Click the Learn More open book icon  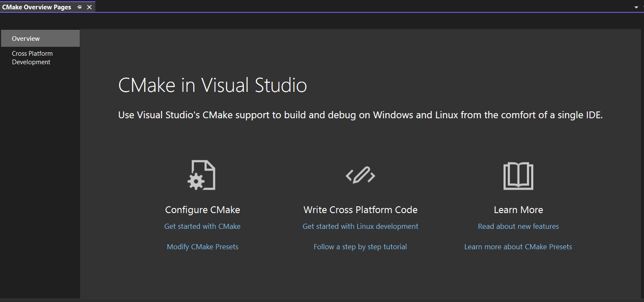click(518, 176)
